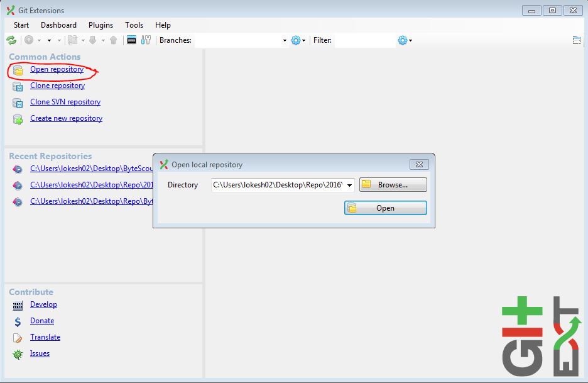Click into the Filter text field
This screenshot has height=383, width=588.
(365, 40)
